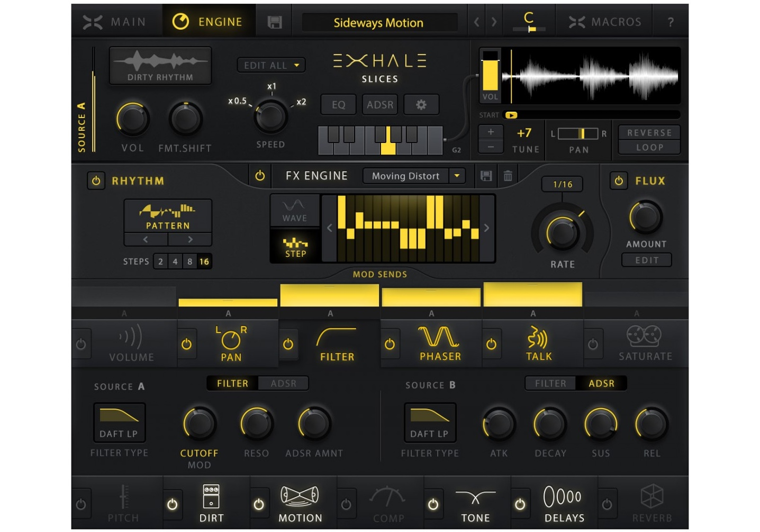Select the Step modulation mode
Screen dimensions: 760x532
[295, 246]
